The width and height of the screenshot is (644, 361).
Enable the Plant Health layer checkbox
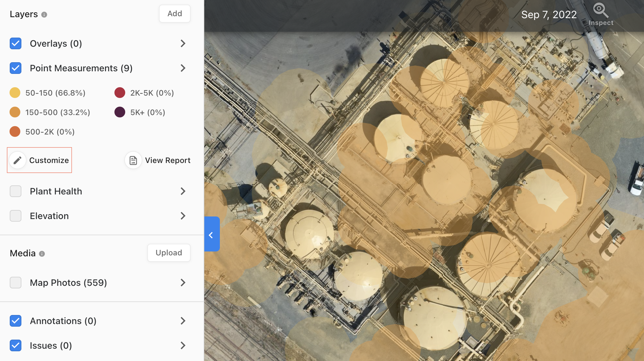coord(16,191)
